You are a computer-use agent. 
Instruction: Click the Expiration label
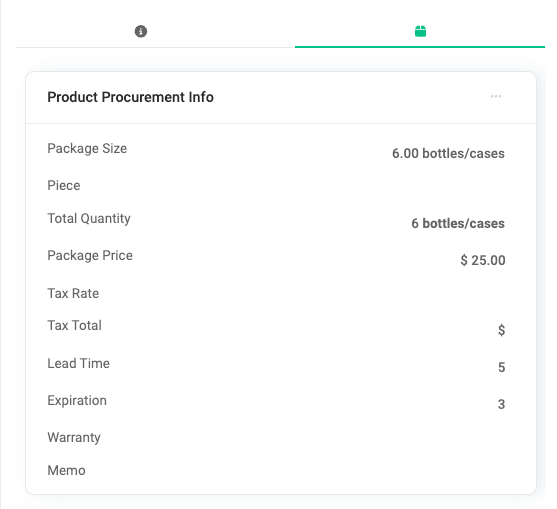click(x=77, y=400)
